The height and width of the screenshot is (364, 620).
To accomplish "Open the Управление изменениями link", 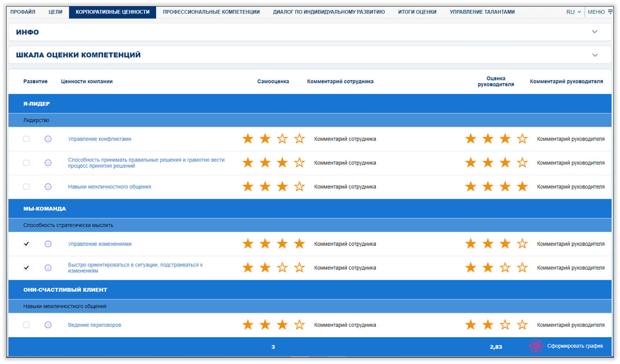I will coord(100,244).
